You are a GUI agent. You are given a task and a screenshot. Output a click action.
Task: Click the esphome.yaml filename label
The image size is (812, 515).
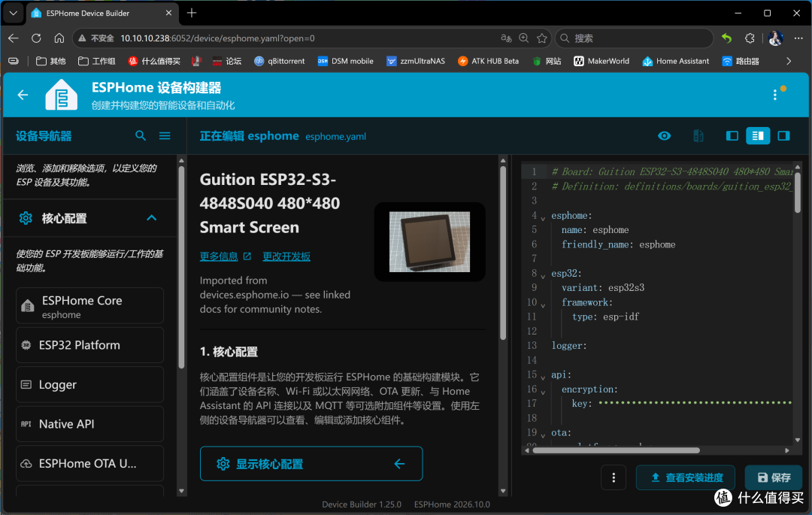click(335, 137)
